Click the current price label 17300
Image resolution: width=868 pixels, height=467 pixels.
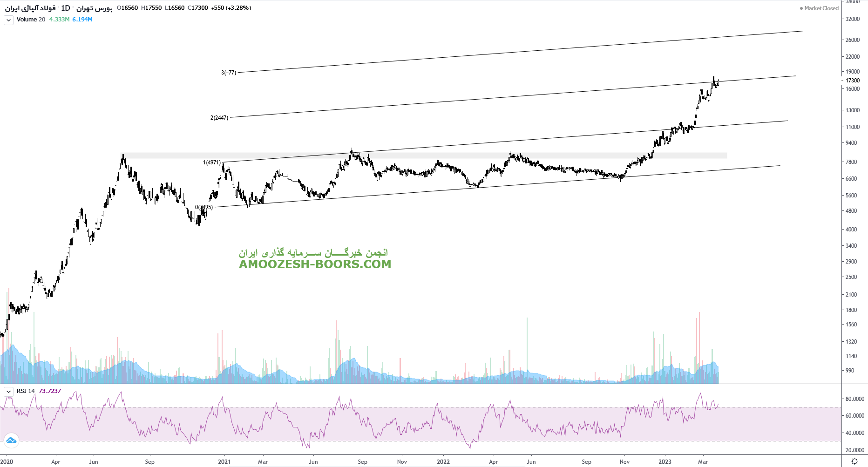pyautogui.click(x=853, y=81)
